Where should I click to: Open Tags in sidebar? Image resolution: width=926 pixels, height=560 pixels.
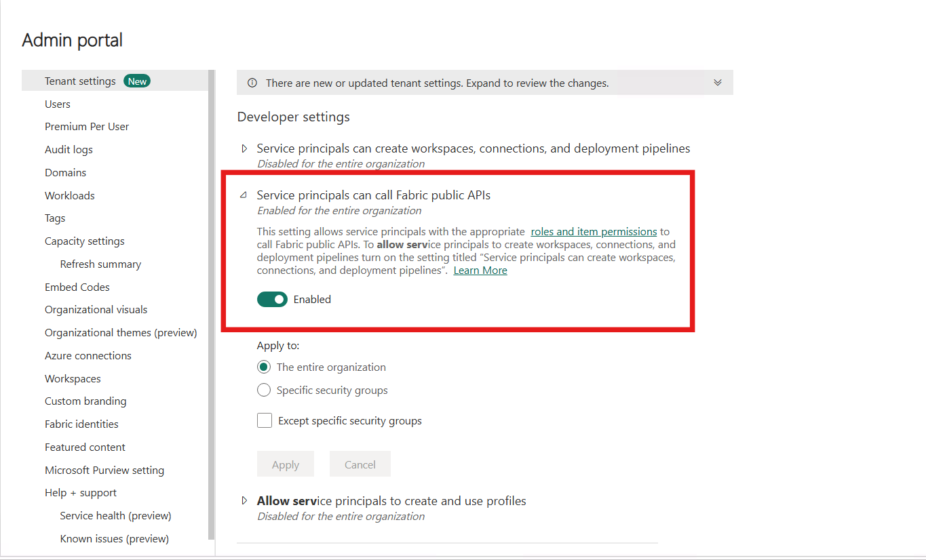[x=55, y=218]
